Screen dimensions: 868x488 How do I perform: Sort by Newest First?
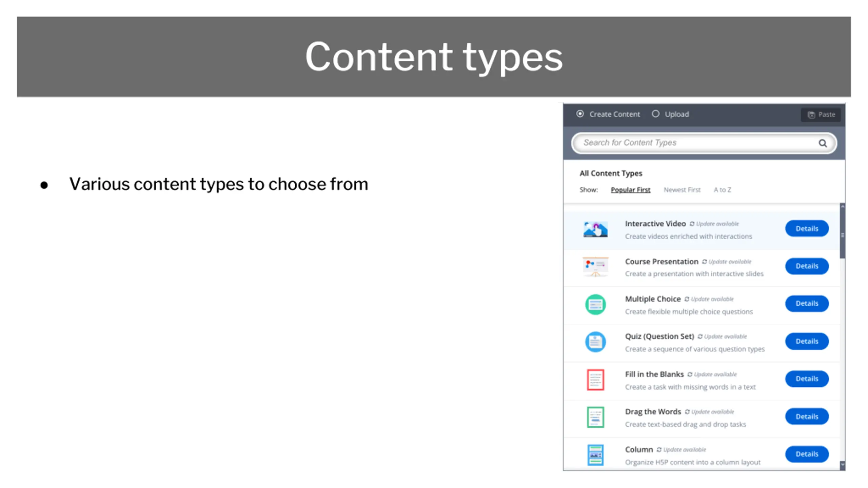(682, 190)
